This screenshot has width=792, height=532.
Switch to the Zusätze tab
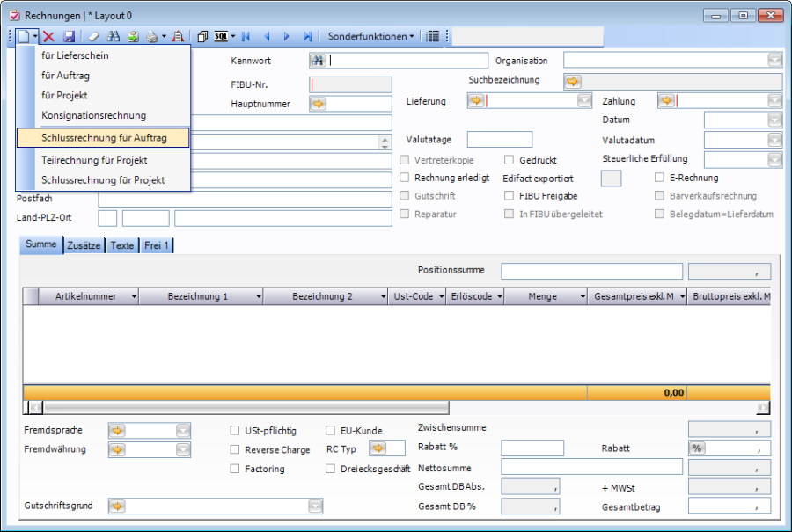[x=85, y=245]
